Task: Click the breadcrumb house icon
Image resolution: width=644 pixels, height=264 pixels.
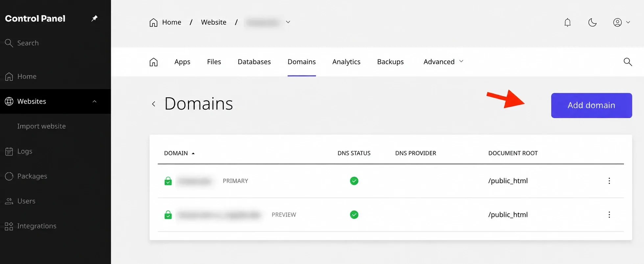Action: [x=154, y=22]
